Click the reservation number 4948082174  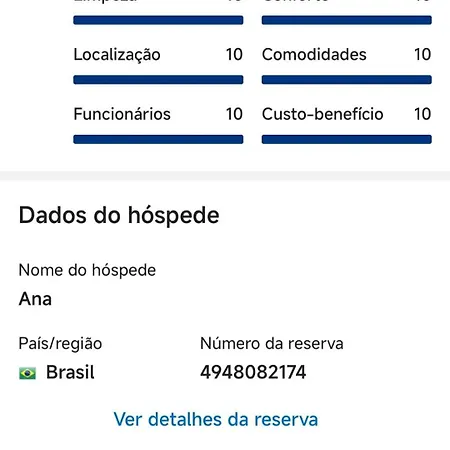tap(253, 372)
